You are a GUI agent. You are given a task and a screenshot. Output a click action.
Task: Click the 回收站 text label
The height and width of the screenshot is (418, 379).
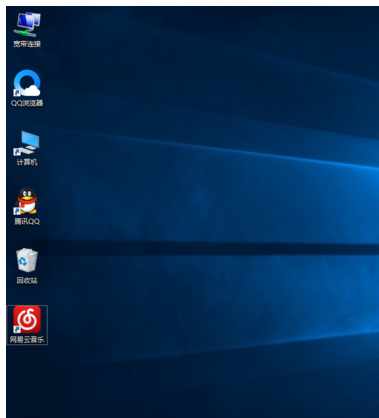tap(27, 281)
